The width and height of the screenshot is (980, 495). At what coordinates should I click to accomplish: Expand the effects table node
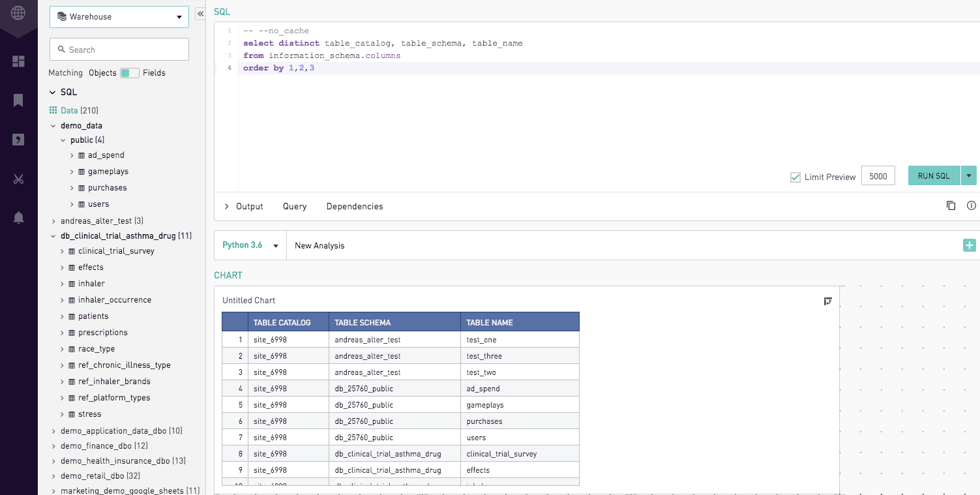(63, 267)
